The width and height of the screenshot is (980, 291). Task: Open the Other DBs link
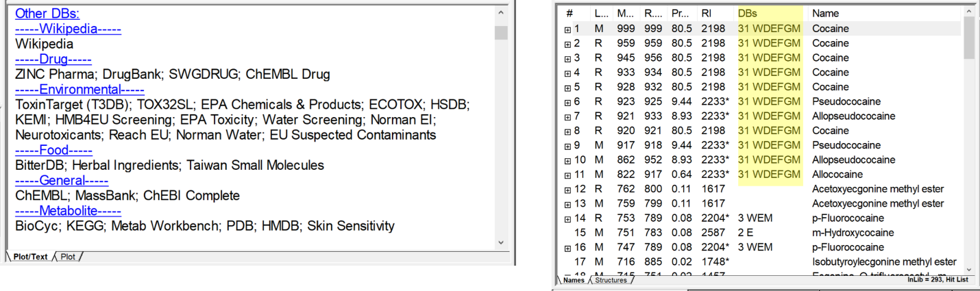47,13
